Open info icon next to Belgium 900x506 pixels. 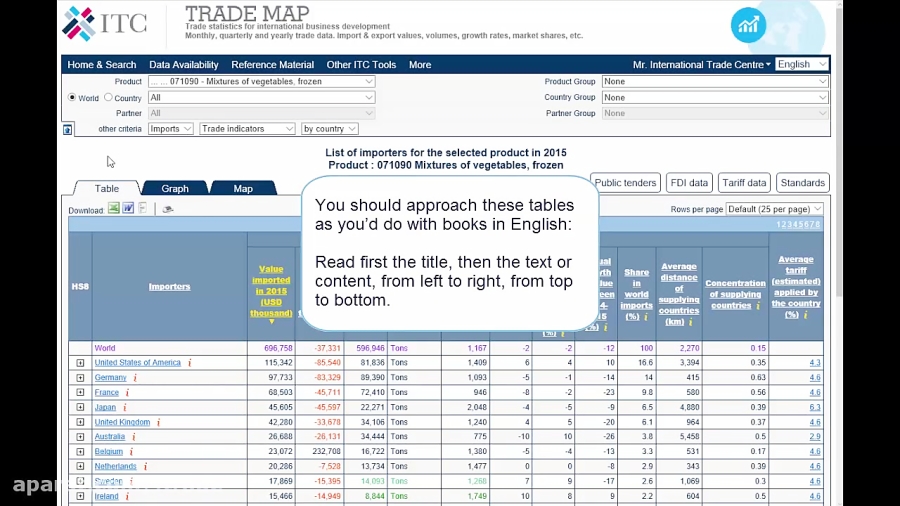131,451
